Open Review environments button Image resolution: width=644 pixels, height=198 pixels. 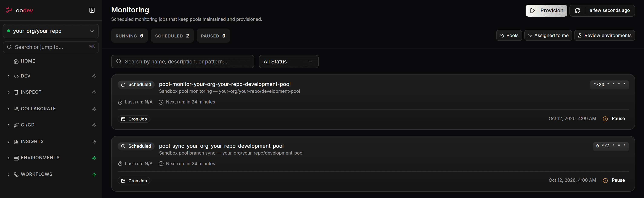[605, 36]
